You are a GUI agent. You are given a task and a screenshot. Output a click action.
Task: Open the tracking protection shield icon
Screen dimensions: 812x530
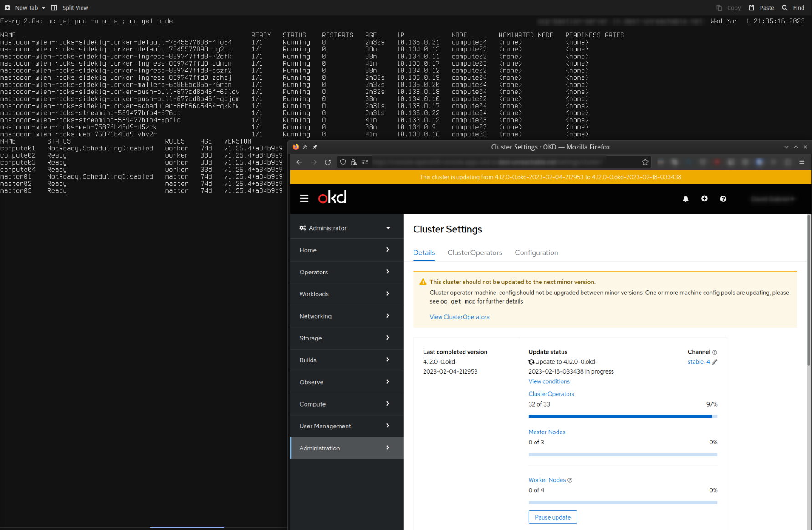pyautogui.click(x=343, y=162)
